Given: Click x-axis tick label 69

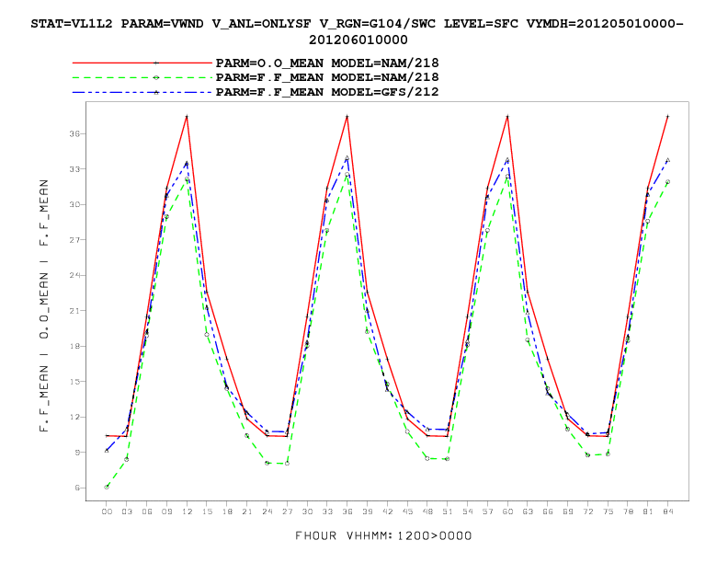Looking at the screenshot, I should pos(567,511).
